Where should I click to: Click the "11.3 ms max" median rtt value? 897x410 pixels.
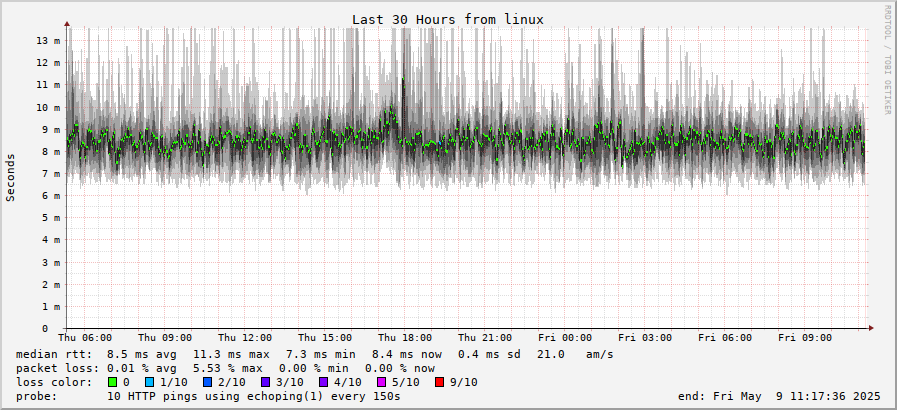point(231,355)
